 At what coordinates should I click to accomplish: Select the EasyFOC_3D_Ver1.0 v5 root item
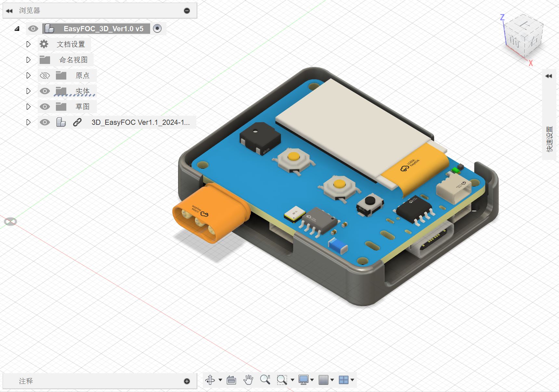(x=103, y=29)
